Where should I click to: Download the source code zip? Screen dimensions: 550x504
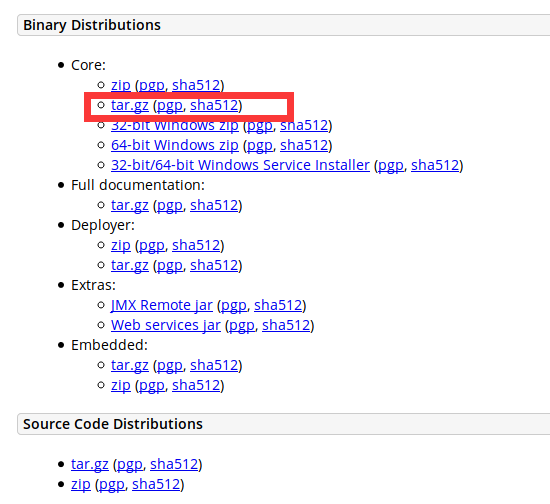pyautogui.click(x=81, y=484)
